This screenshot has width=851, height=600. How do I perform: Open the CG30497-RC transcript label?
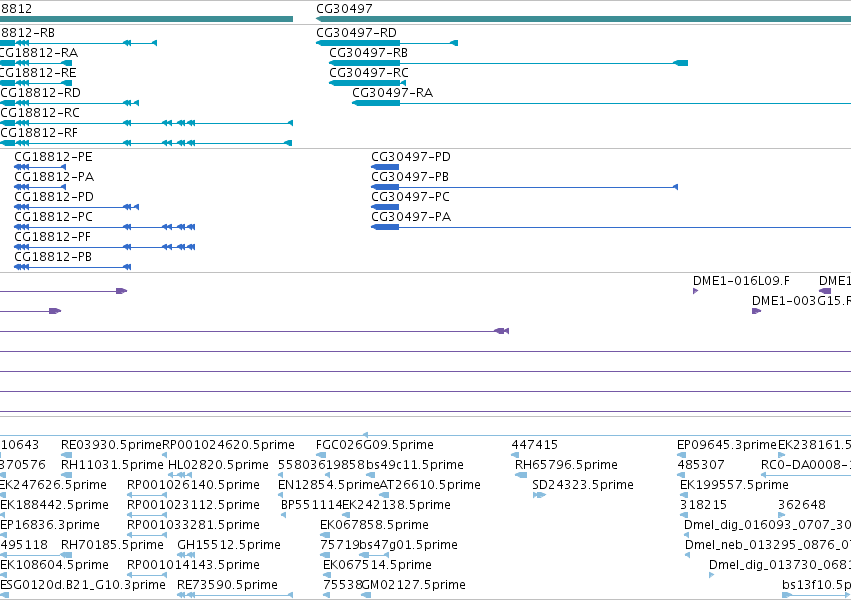coord(369,73)
